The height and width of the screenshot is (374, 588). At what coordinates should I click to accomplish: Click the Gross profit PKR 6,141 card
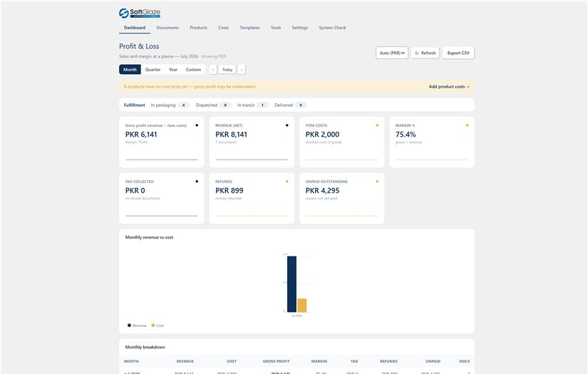[162, 142]
